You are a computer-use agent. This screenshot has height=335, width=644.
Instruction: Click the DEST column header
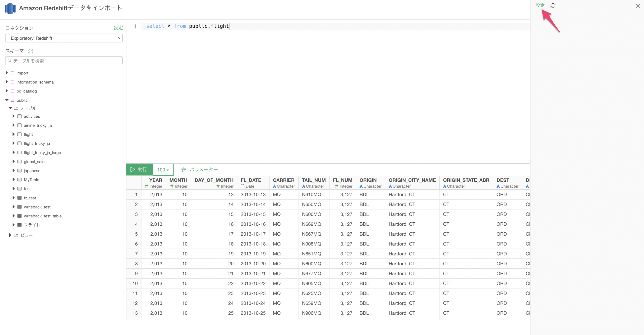507,183
